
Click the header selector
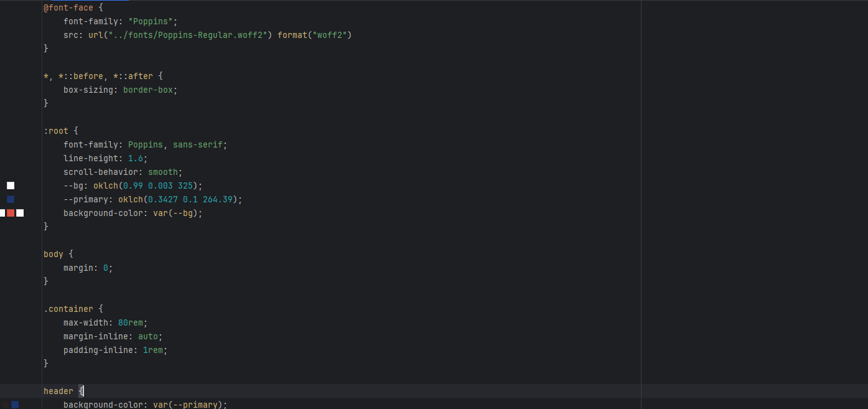(x=58, y=391)
